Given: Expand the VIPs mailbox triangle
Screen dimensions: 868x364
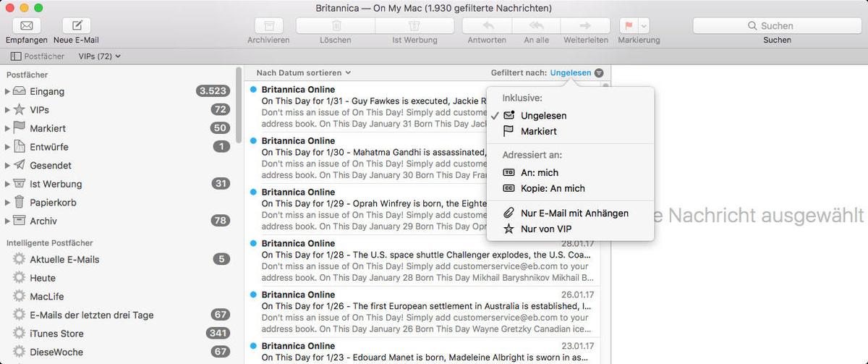Looking at the screenshot, I should pos(7,110).
